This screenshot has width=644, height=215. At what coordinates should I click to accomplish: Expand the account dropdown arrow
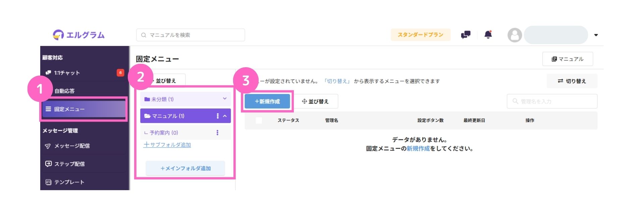coord(596,35)
